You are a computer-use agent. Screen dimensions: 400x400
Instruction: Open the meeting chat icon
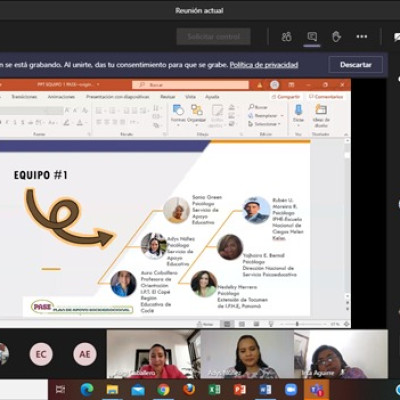(312, 37)
